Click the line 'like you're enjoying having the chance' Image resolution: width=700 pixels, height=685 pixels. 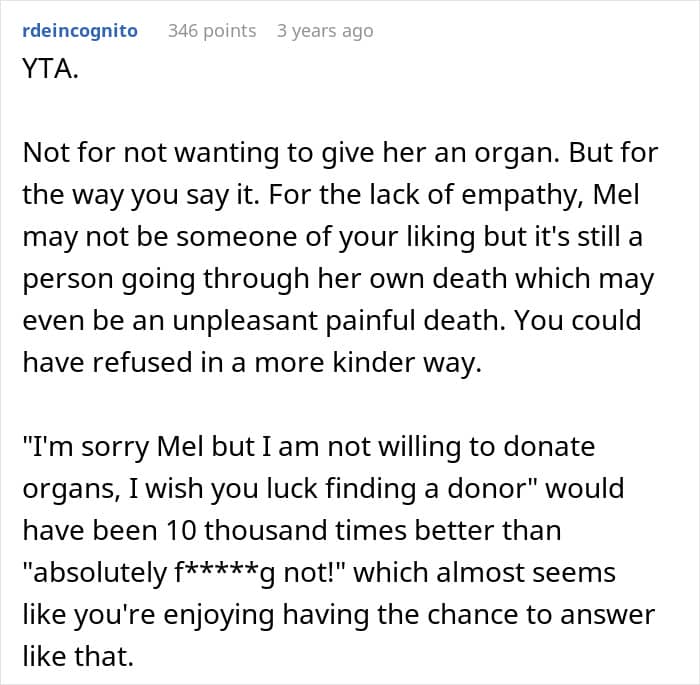pyautogui.click(x=338, y=615)
